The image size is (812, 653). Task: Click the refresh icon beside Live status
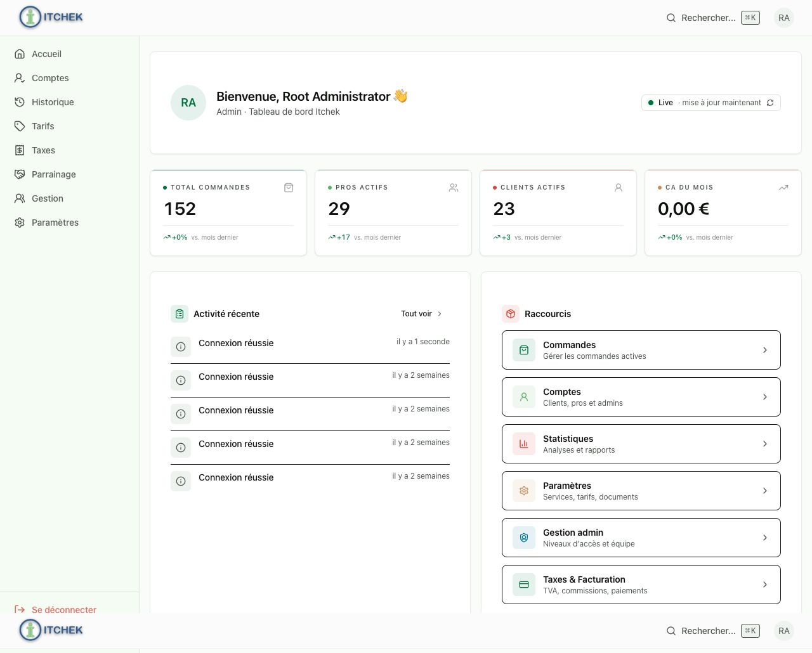pos(770,103)
